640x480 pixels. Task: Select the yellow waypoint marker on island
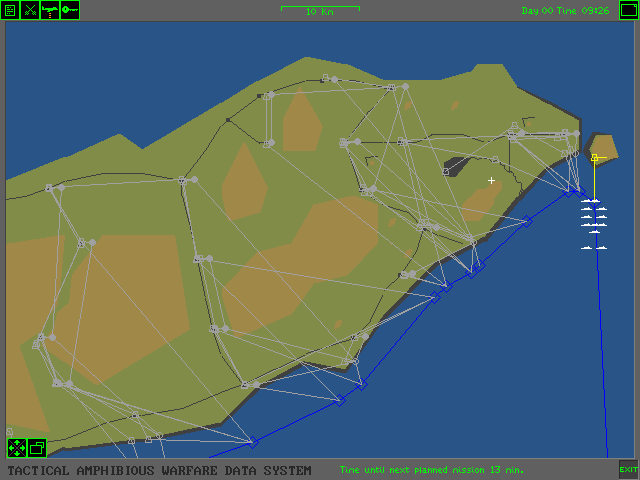594,158
